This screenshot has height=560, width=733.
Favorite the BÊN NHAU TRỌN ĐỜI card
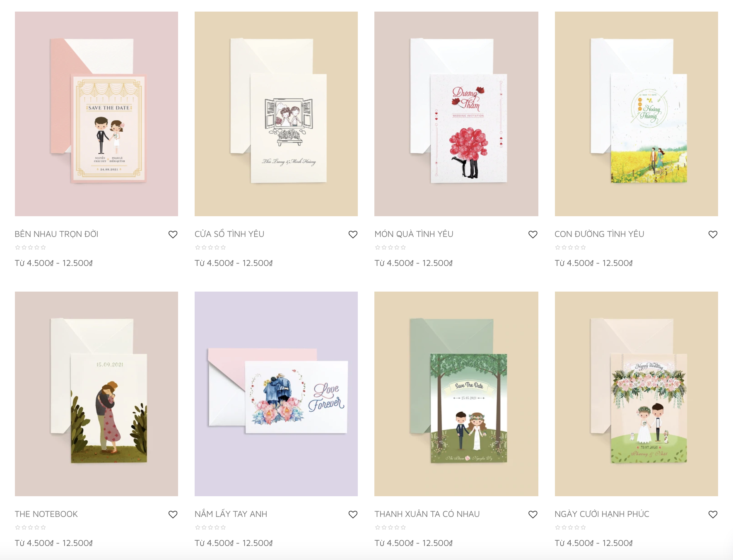173,234
